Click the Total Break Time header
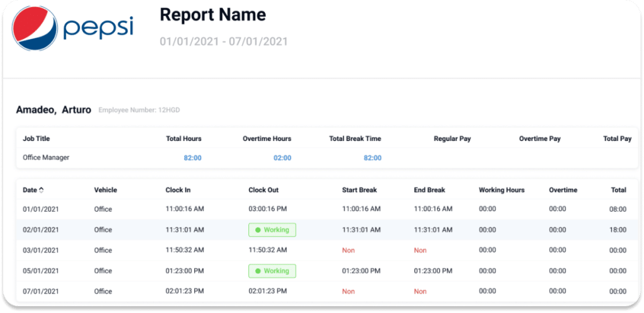Screen dimensions: 644x313 [355, 139]
